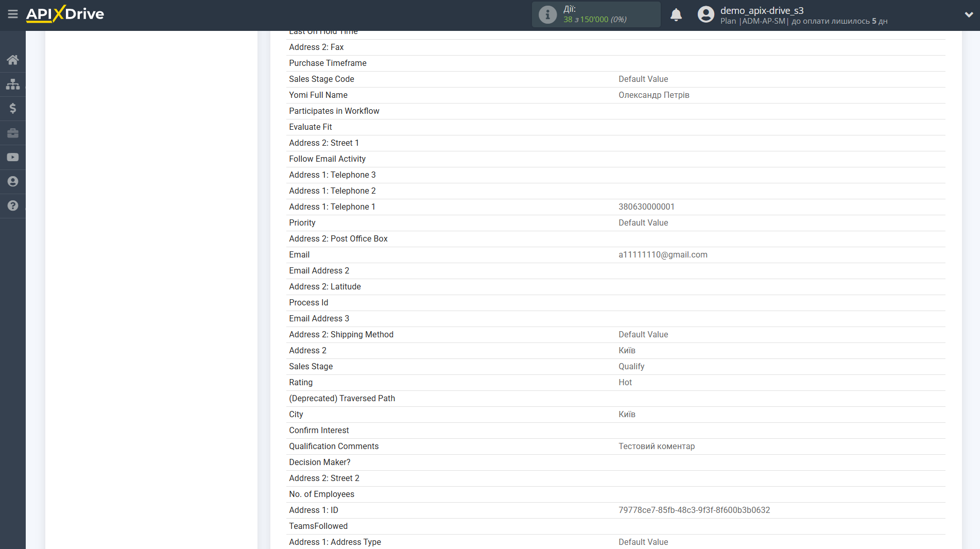Click the (Deprecated) Traversed Path label
The image size is (980, 549).
342,398
